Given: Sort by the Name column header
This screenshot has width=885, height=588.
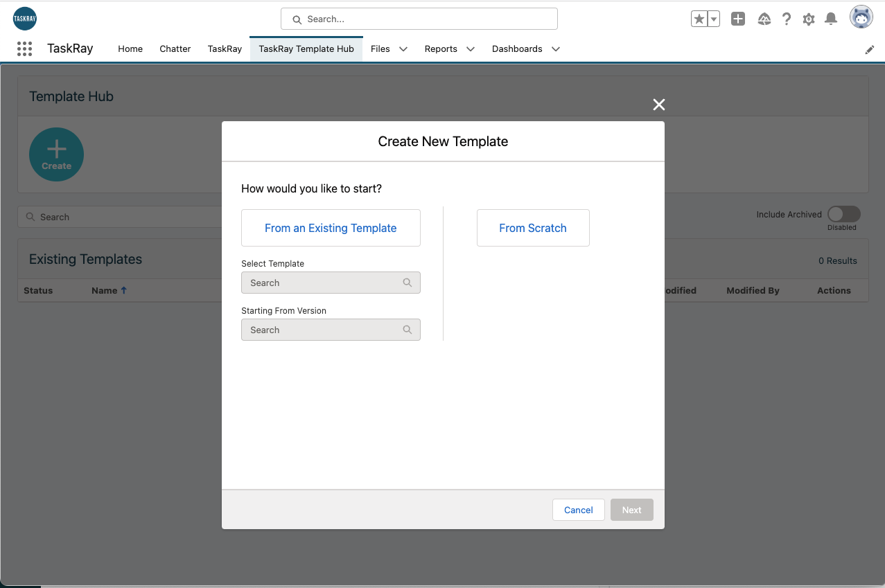Looking at the screenshot, I should click(x=109, y=291).
